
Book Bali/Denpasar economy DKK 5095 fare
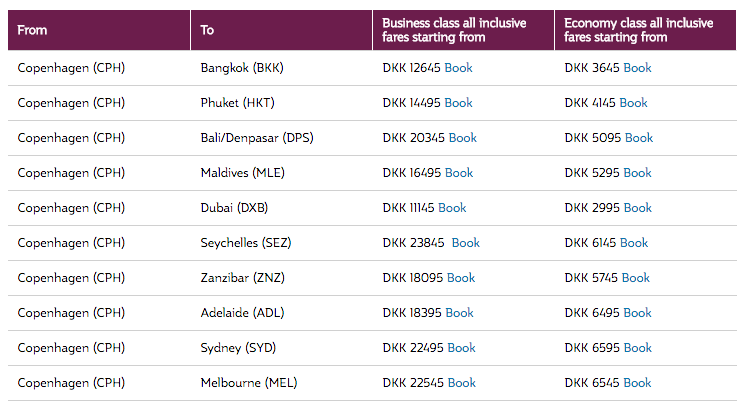point(638,138)
